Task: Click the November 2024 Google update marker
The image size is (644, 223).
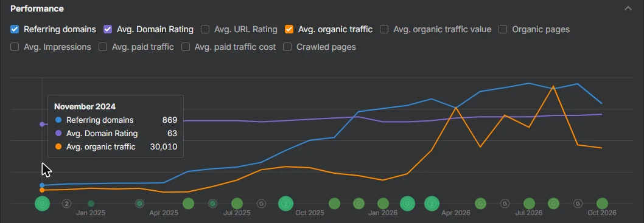Action: 42,204
